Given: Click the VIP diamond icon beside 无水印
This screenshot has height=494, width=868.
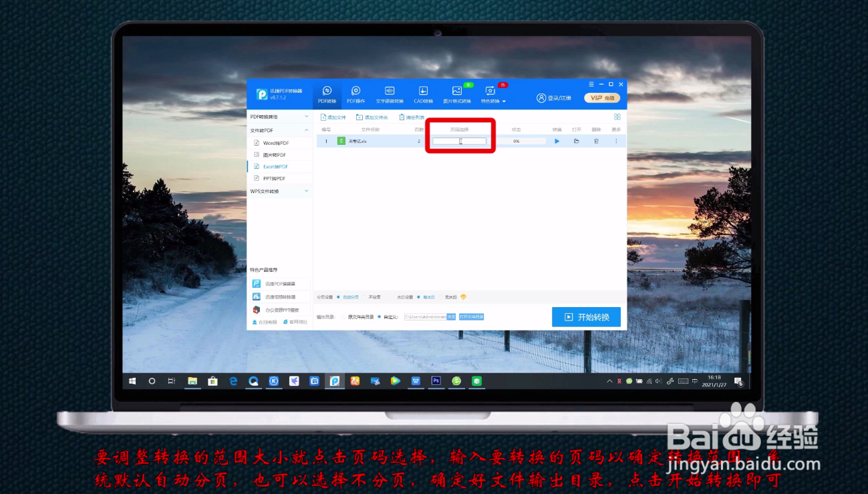Looking at the screenshot, I should tap(463, 297).
